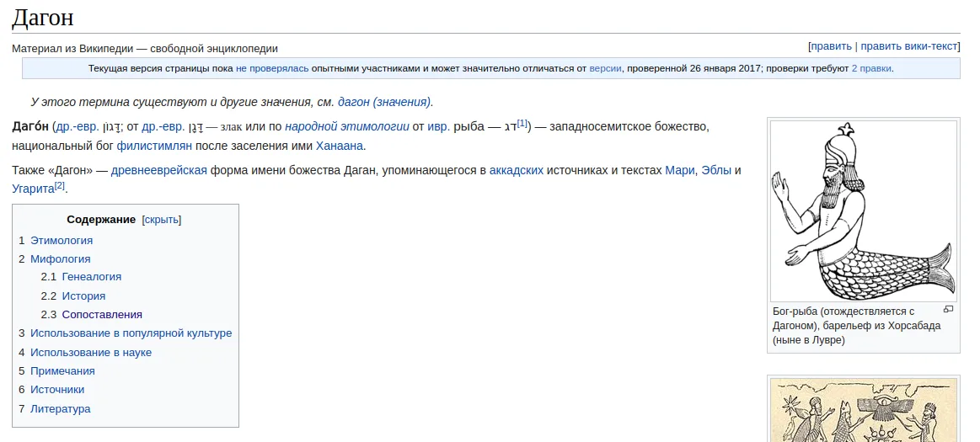980x442 pixels.
Task: Collapse contents using the "скрыть" toggle
Action: pyautogui.click(x=161, y=220)
